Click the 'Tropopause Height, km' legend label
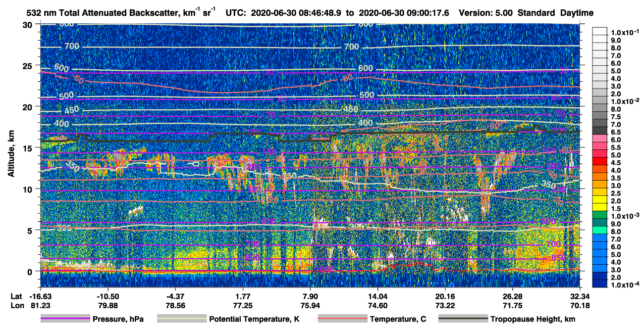This screenshot has width=644, height=330. tap(533, 320)
